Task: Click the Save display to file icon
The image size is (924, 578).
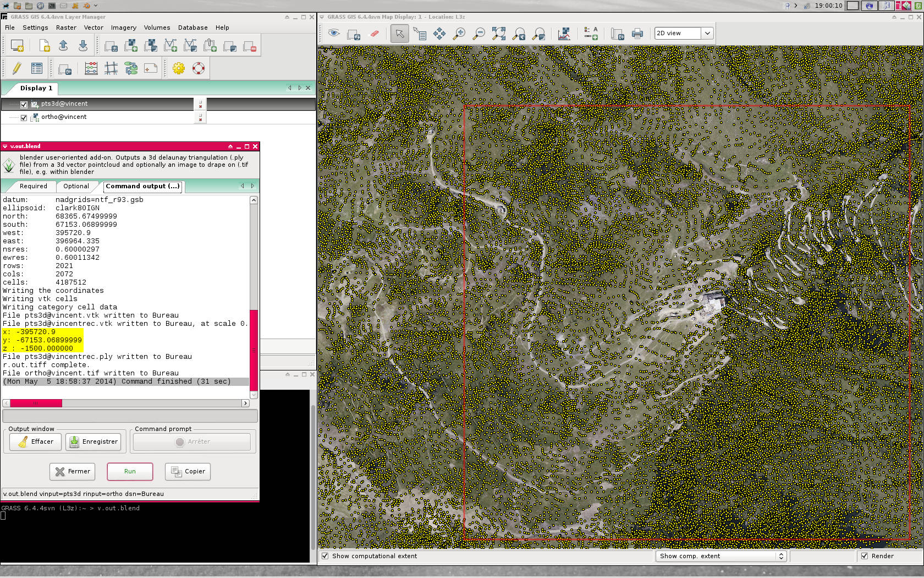Action: coord(618,34)
